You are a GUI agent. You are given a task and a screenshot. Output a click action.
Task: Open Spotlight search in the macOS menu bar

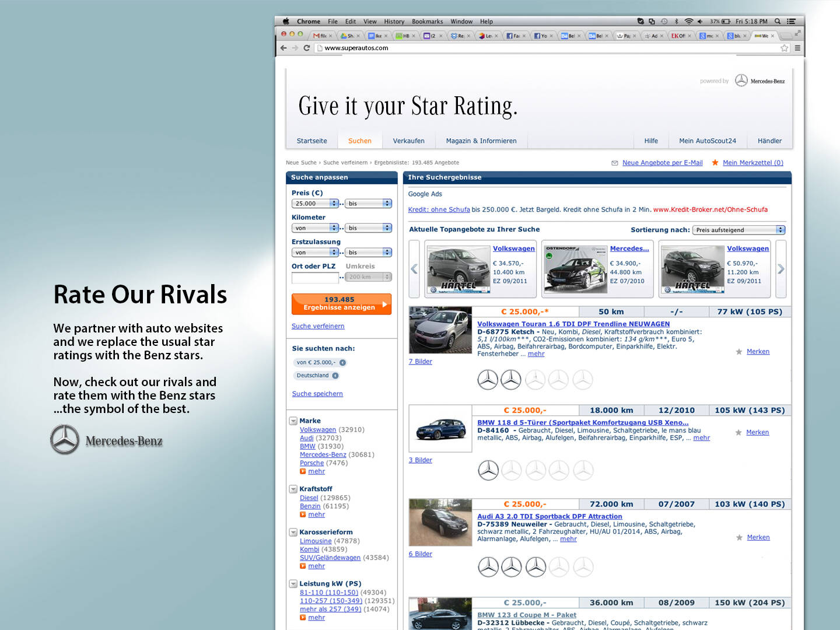coord(778,22)
